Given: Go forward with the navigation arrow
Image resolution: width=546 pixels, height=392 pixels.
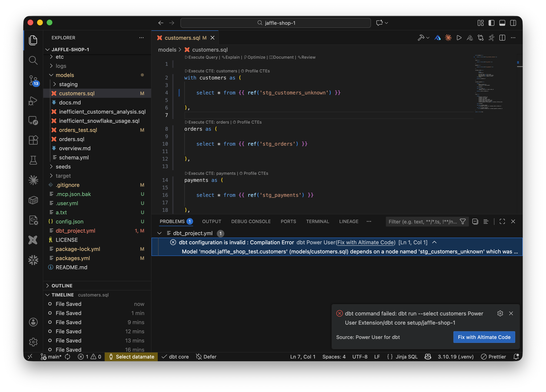Looking at the screenshot, I should click(172, 23).
